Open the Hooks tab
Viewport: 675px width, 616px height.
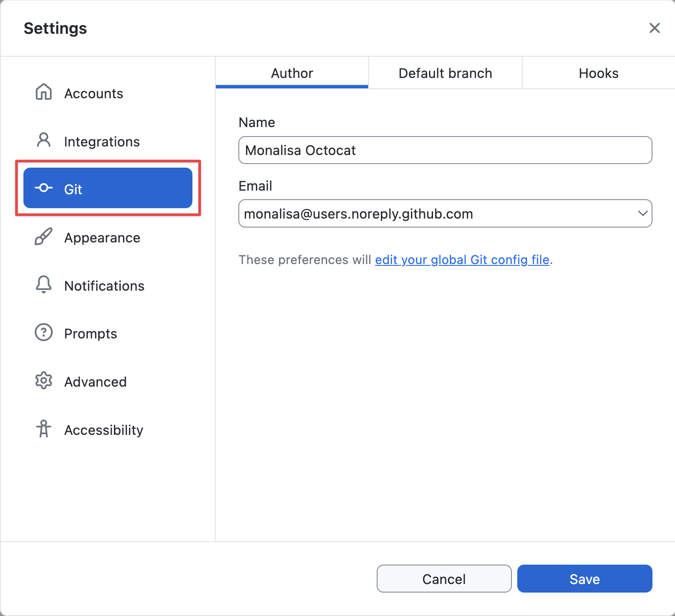pos(598,73)
